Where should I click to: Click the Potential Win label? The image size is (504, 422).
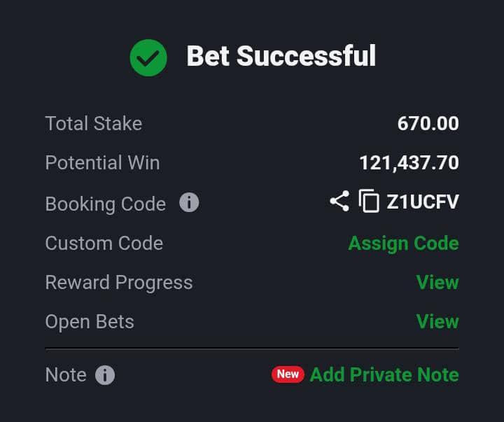[102, 162]
